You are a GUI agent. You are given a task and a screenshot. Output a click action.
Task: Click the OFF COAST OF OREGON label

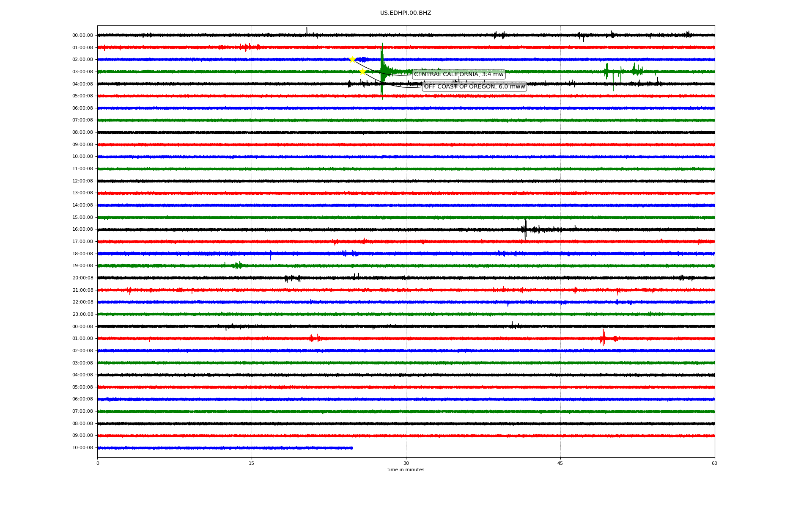(x=474, y=87)
